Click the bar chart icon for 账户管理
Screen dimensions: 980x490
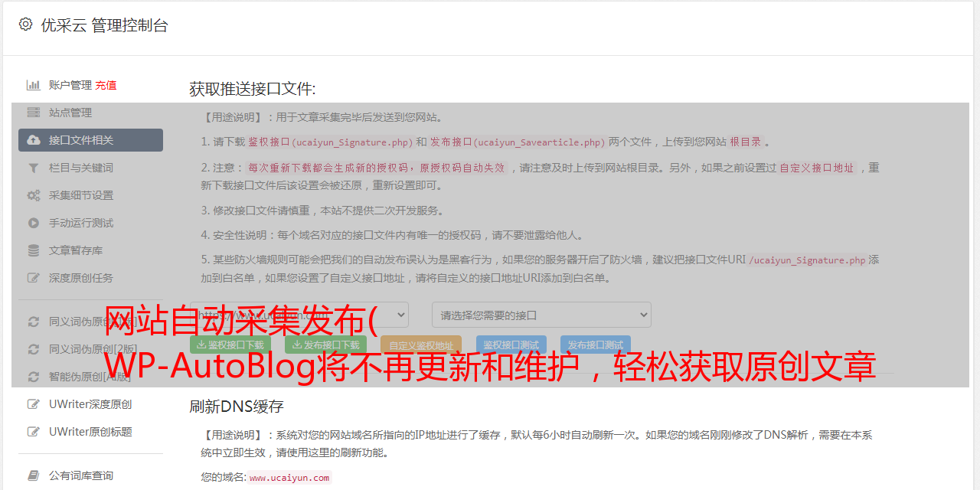(x=34, y=85)
